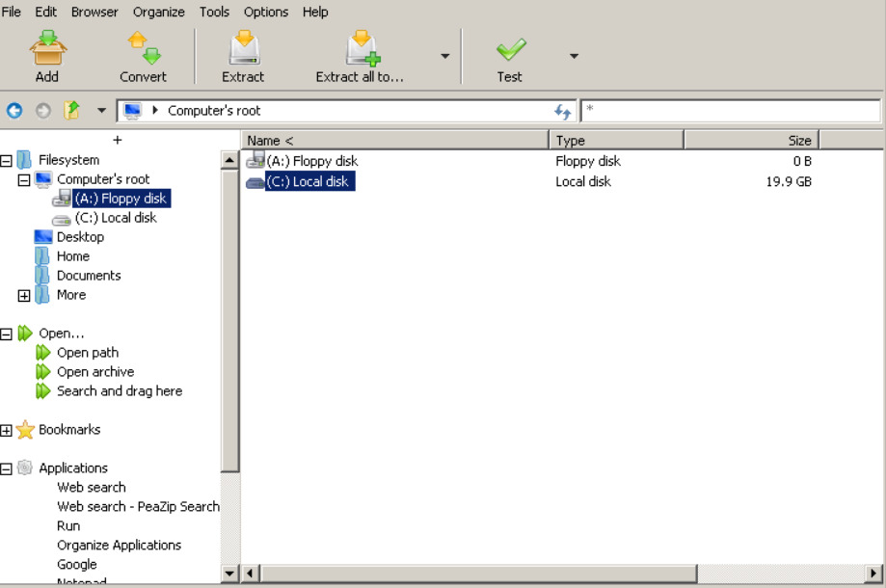Click the plus sign above tree
The width and height of the screenshot is (886, 588).
click(118, 140)
